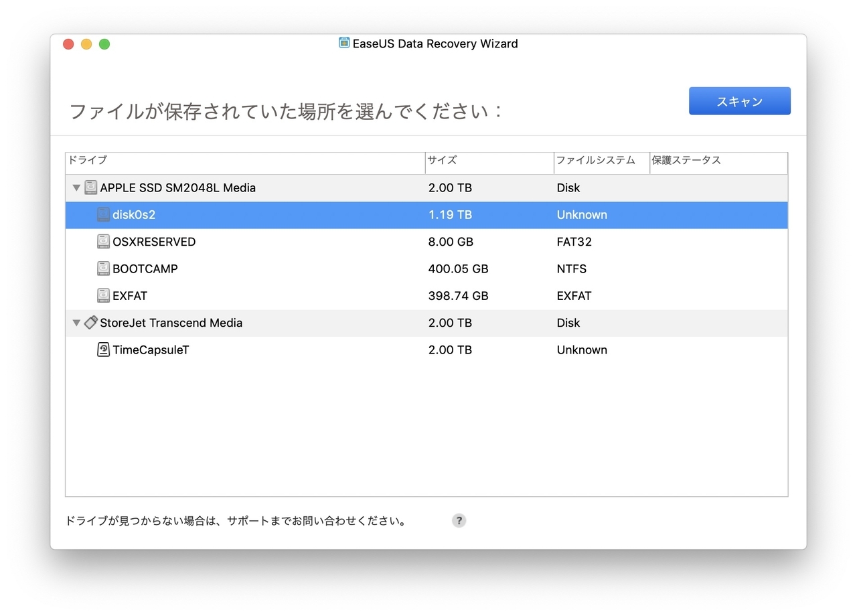
Task: Sort by the サイズ column header
Action: pyautogui.click(x=489, y=163)
